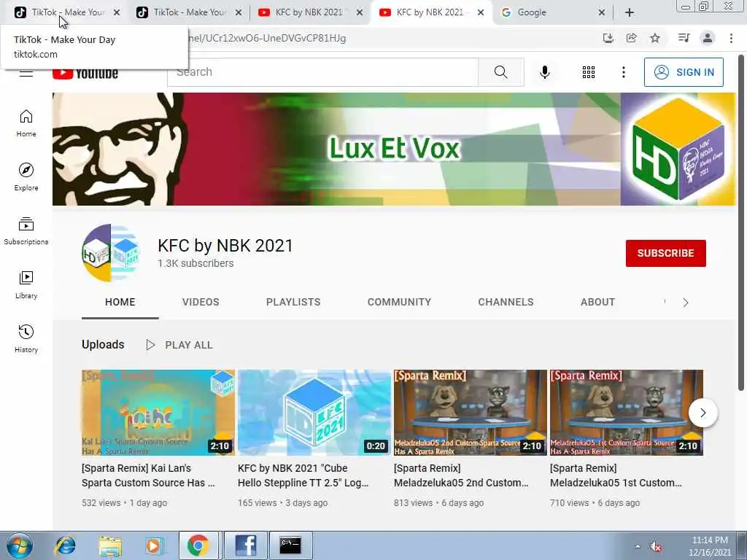Select the COMMUNITY tab

tap(399, 302)
